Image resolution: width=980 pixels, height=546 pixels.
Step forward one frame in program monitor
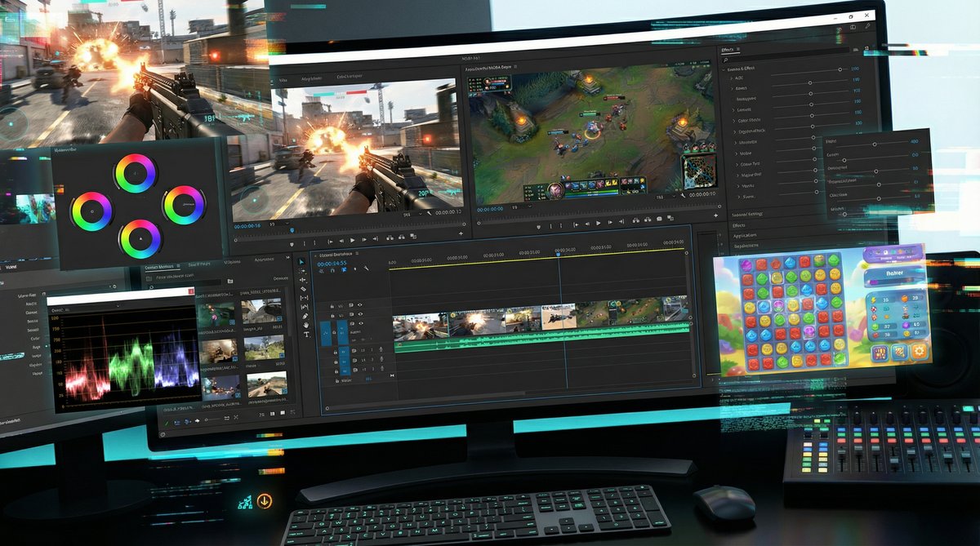tap(610, 223)
